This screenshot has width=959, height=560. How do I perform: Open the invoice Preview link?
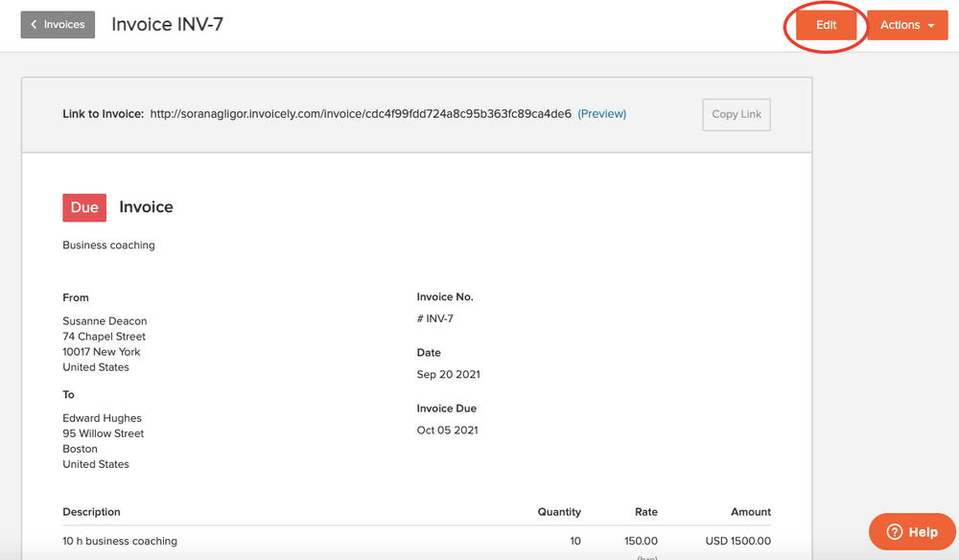coord(601,113)
